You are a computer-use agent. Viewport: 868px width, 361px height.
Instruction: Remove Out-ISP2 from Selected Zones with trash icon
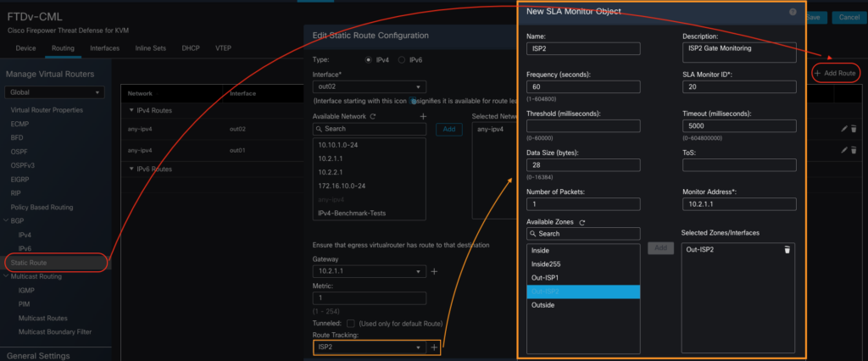click(x=787, y=250)
